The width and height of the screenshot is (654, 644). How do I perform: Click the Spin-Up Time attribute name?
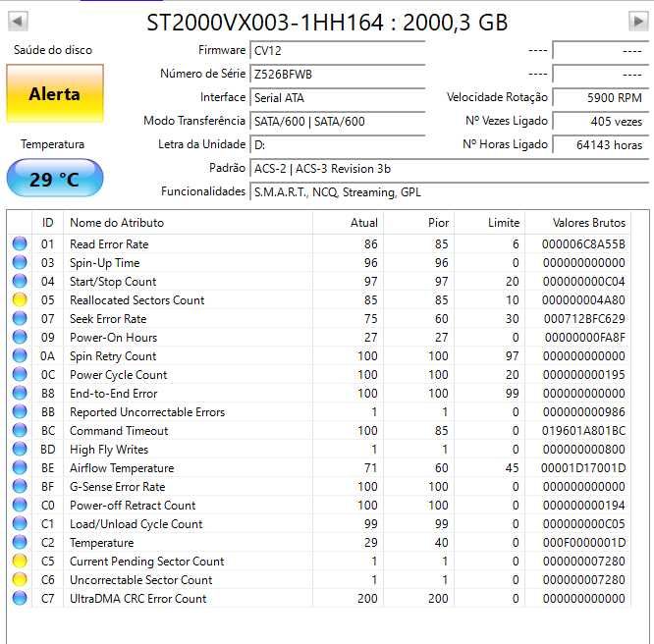tap(105, 263)
